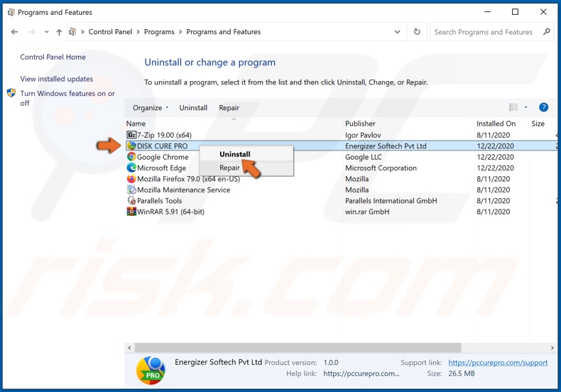The image size is (561, 392).
Task: Click the pccurepro.com help link text
Action: [x=361, y=374]
